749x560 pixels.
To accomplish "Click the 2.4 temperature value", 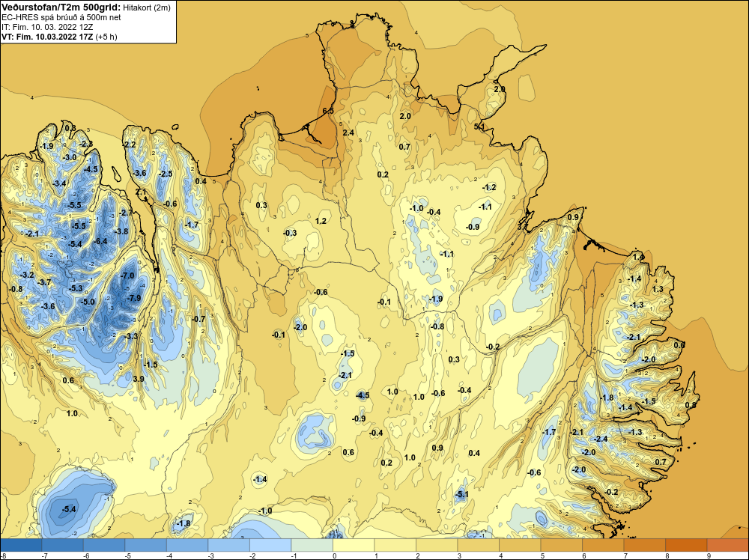I will [x=349, y=133].
